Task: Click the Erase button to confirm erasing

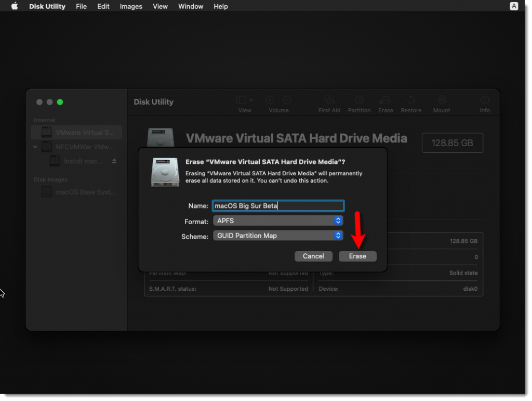Action: (x=357, y=256)
